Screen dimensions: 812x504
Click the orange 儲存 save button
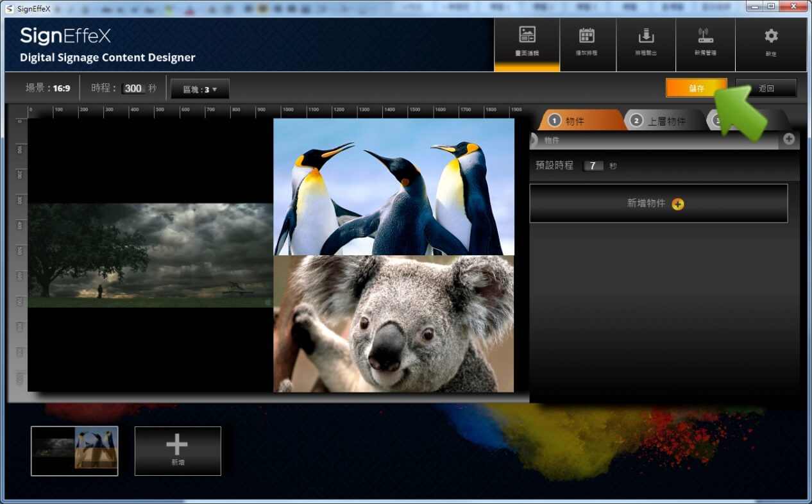(696, 88)
